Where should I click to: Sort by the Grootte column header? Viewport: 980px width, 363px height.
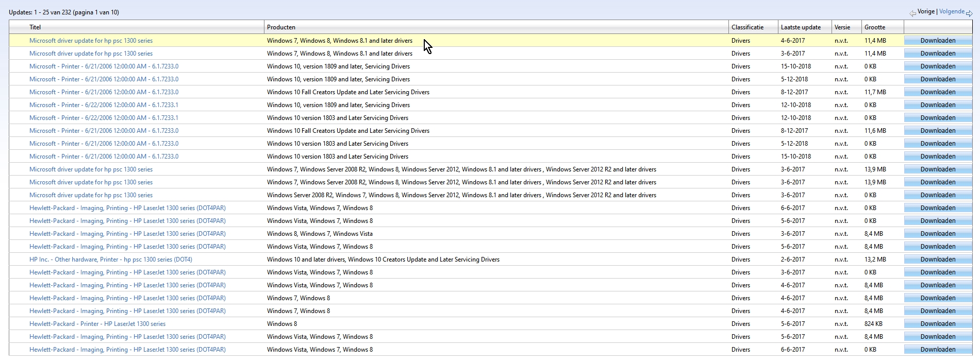874,27
